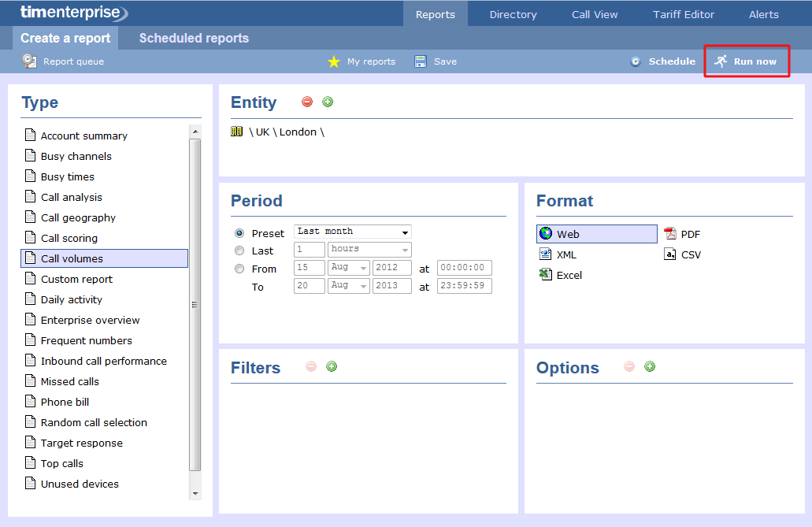Click the \ UK \ London \ entity path
This screenshot has height=527, width=812.
[287, 132]
